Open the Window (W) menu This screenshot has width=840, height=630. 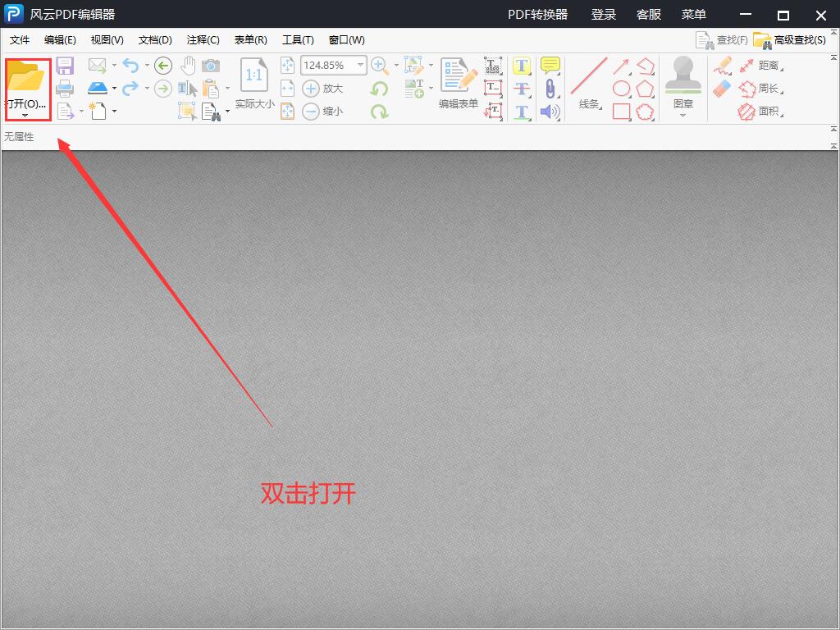click(347, 40)
